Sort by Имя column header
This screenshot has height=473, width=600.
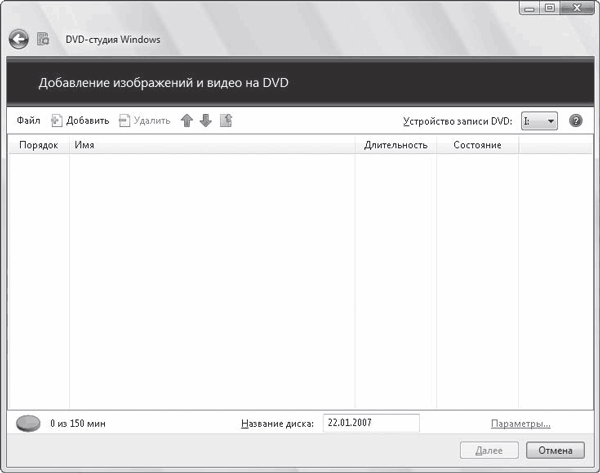212,145
